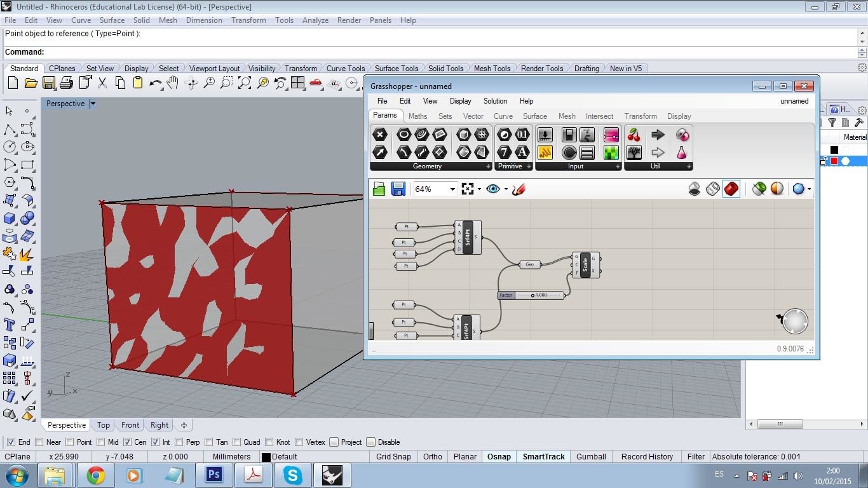Expand the Geometry panel with plus
The width and height of the screenshot is (868, 488).
click(x=489, y=166)
